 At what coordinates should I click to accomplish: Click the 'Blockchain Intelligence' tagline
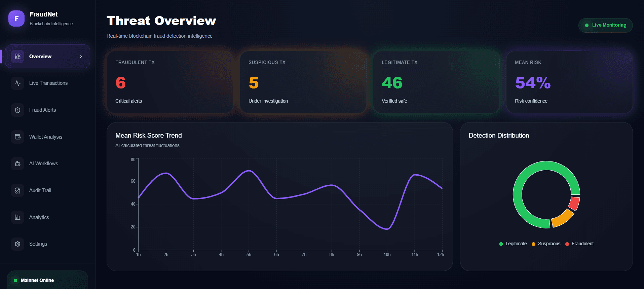click(x=51, y=24)
